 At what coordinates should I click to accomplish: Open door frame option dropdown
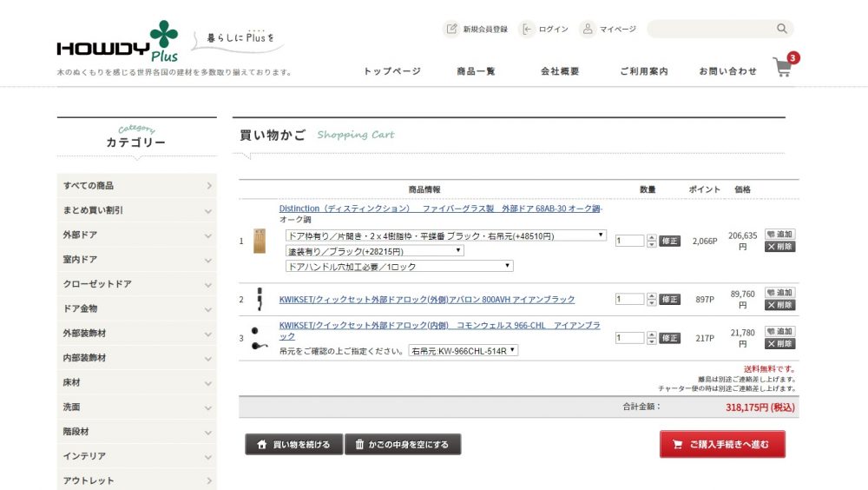point(445,235)
